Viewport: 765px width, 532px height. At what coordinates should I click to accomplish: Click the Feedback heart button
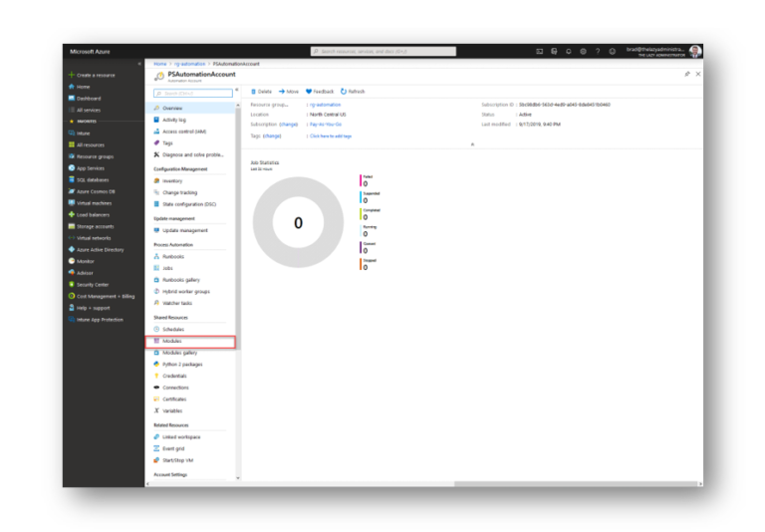click(320, 92)
